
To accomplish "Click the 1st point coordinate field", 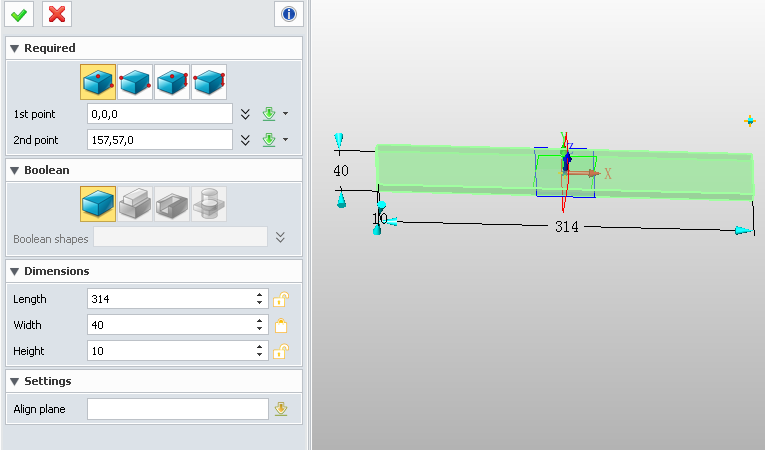I will [x=160, y=114].
